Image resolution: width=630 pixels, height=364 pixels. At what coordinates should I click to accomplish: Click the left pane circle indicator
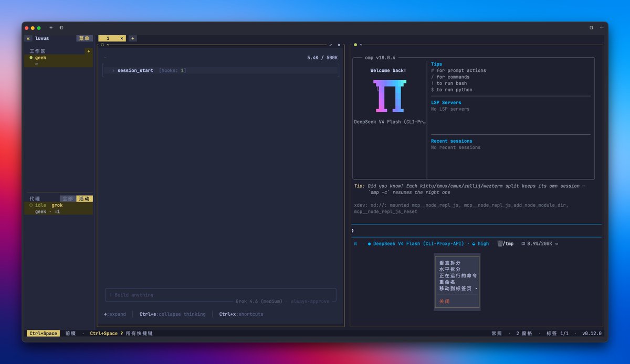[102, 45]
